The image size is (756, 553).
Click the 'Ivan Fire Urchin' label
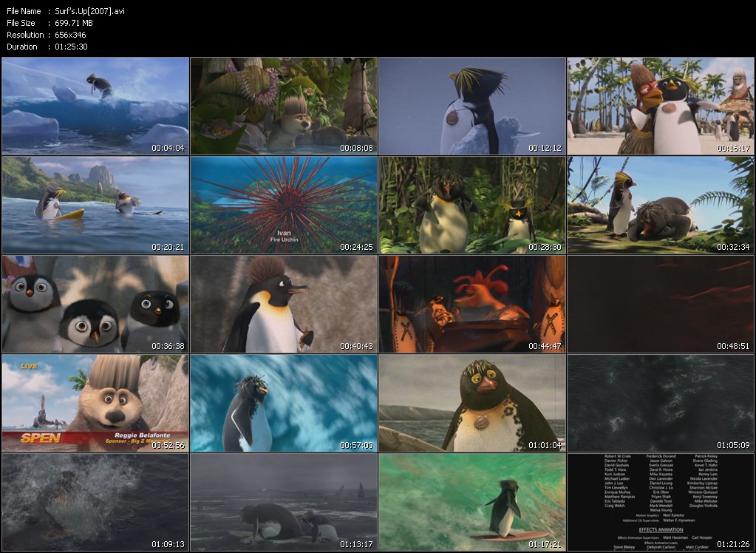pyautogui.click(x=283, y=235)
